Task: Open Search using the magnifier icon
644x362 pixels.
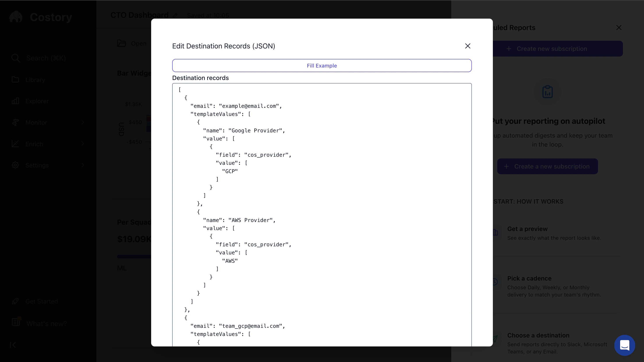Action: click(x=15, y=58)
